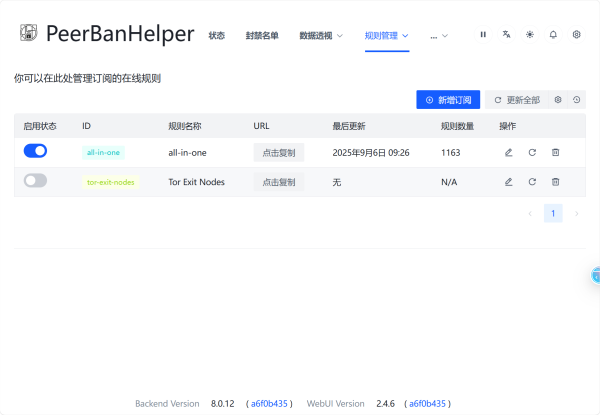Image resolution: width=600 pixels, height=415 pixels.
Task: Delete the Tor Exit Nodes rule
Action: pos(556,182)
